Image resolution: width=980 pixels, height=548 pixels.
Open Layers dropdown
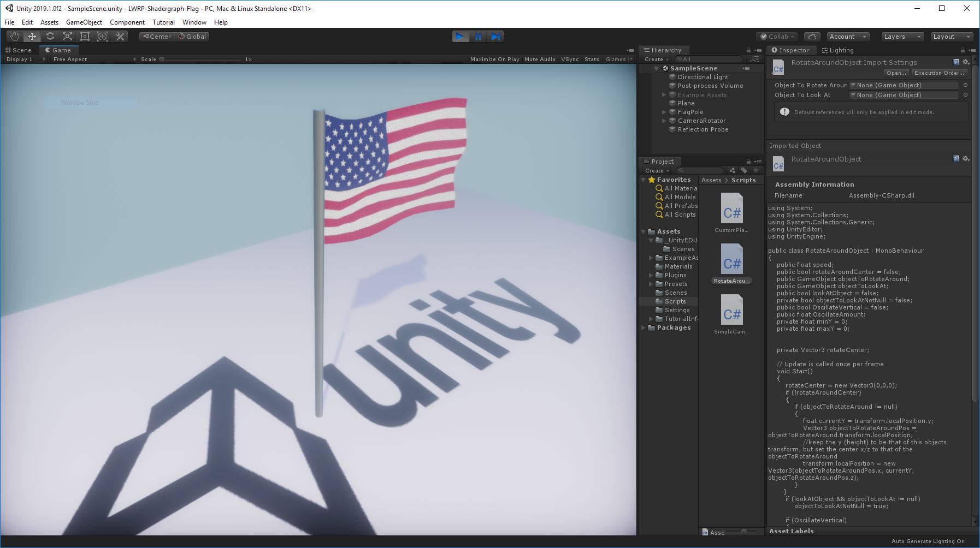pyautogui.click(x=902, y=37)
